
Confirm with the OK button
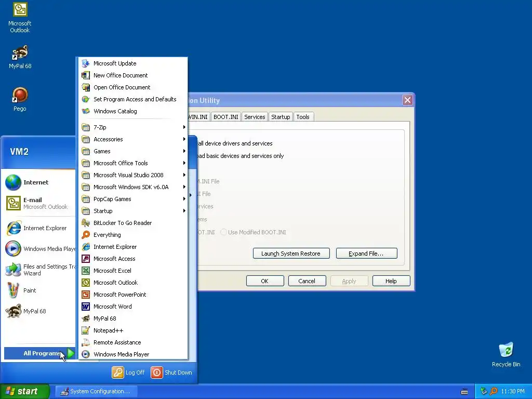(x=265, y=281)
